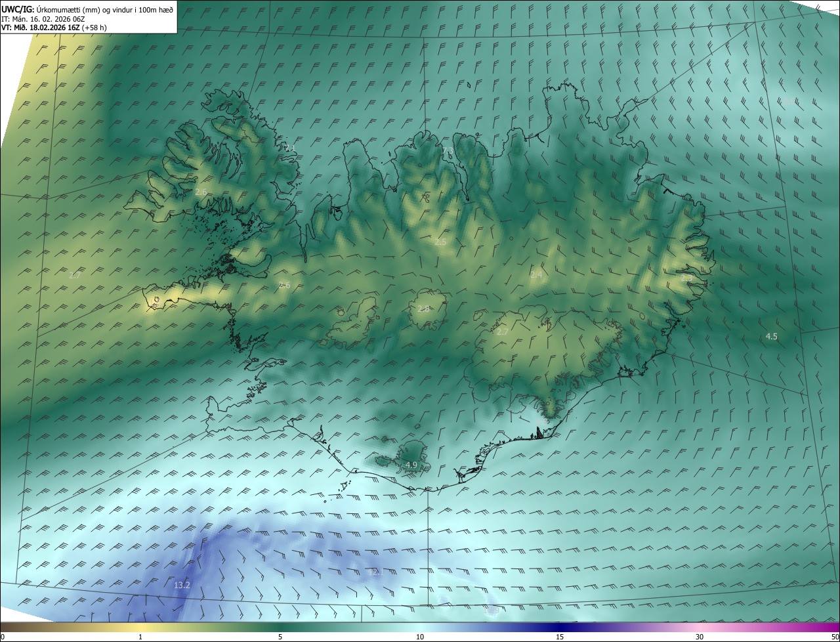
Task: Pick the '4.5' value label on the map
Action: pyautogui.click(x=771, y=337)
